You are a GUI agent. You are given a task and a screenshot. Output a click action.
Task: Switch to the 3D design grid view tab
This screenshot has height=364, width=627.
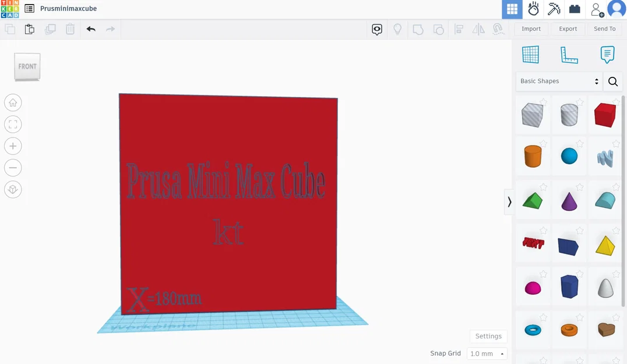pos(512,9)
